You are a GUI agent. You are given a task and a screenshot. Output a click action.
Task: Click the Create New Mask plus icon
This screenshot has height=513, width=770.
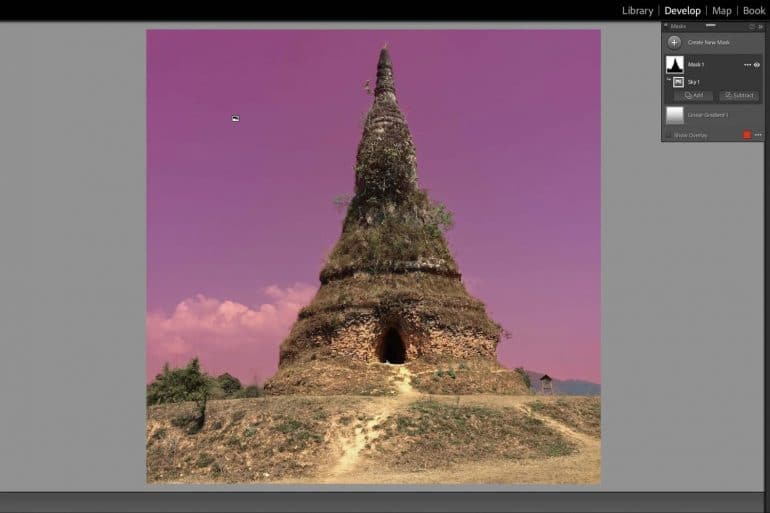click(674, 42)
